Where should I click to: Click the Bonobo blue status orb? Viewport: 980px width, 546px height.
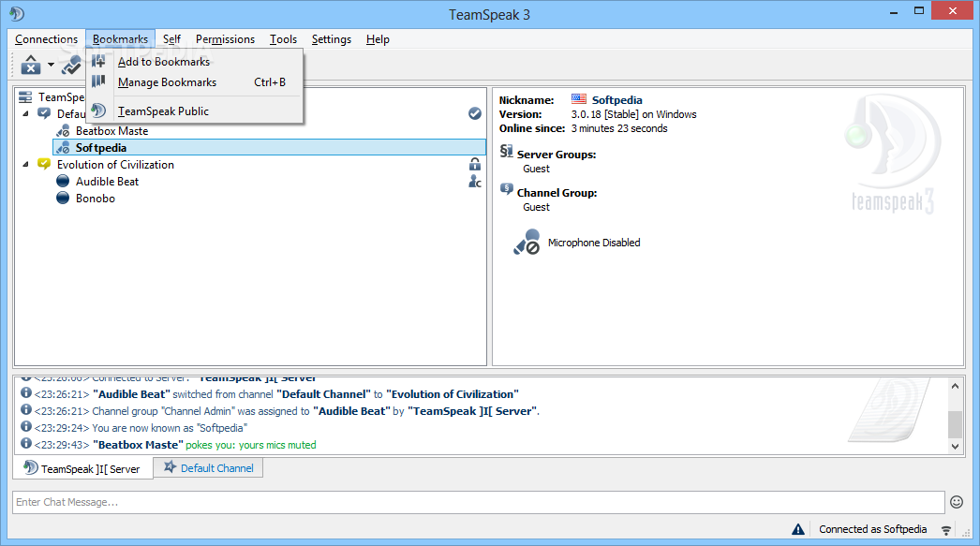[63, 198]
